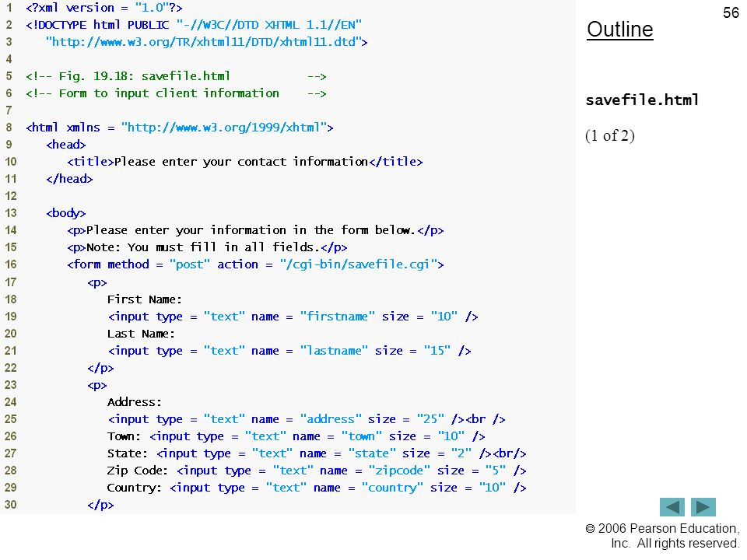Select the opening head tag
Image resolution: width=747 pixels, height=560 pixels.
(65, 145)
